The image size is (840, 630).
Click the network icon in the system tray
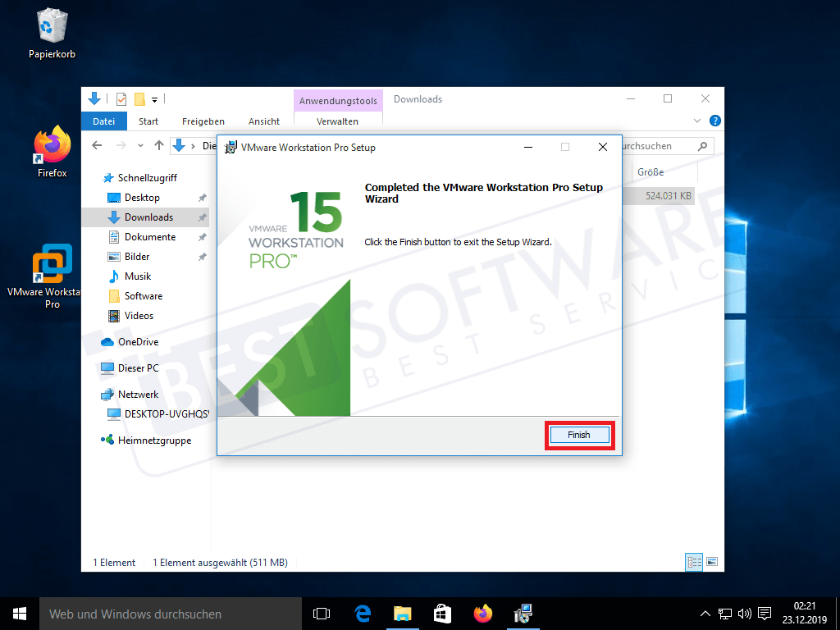[725, 613]
